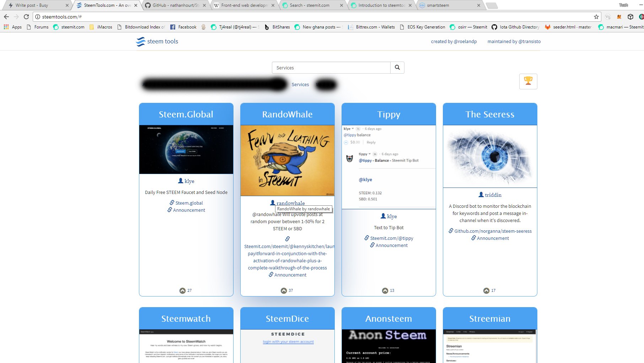Image resolution: width=644 pixels, height=363 pixels.
Task: Switch to the Front-end web development tab
Action: tap(244, 5)
